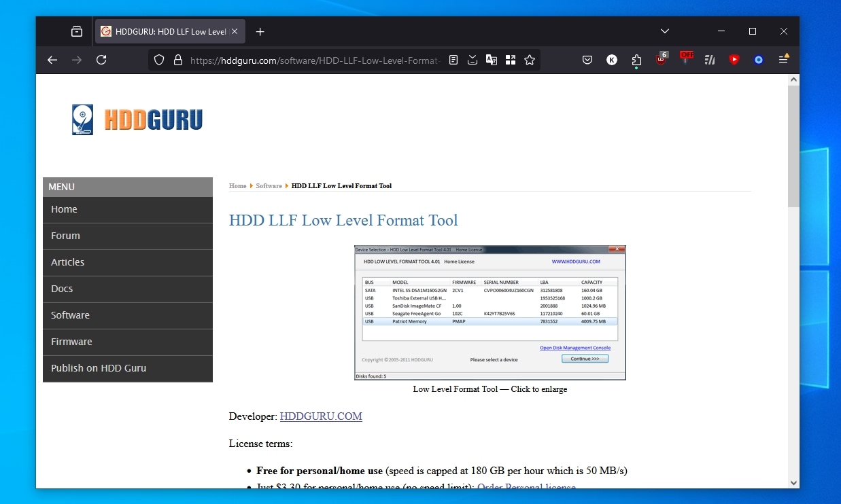Open tracking protection shield icon
This screenshot has width=841, height=504.
(159, 60)
